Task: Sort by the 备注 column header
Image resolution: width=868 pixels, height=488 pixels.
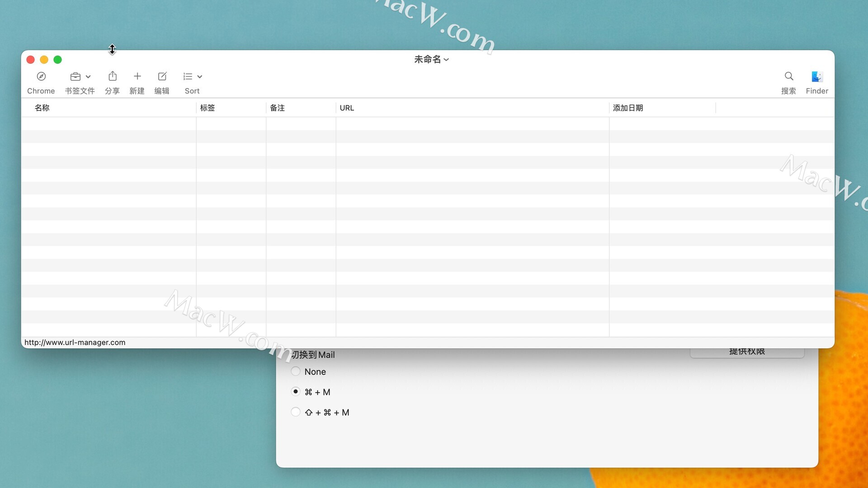Action: pyautogui.click(x=301, y=108)
